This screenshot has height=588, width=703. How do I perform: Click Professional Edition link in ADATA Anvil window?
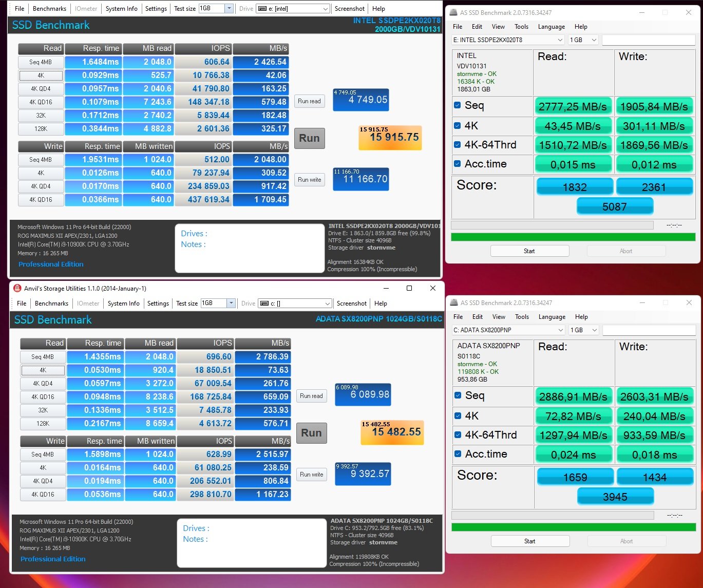click(x=53, y=559)
